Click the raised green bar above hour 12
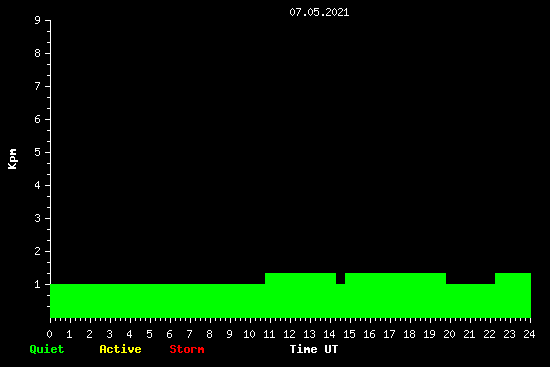This screenshot has width=550, height=367. (x=300, y=278)
